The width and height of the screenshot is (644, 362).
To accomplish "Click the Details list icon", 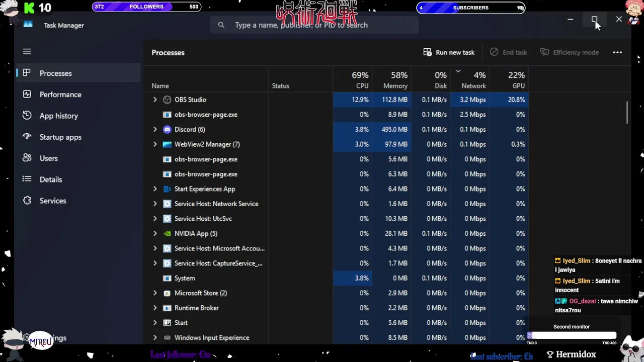I will pos(27,179).
